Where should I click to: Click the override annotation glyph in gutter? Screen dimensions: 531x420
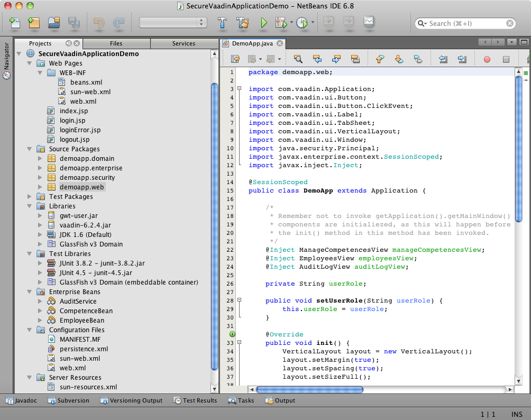click(x=232, y=334)
